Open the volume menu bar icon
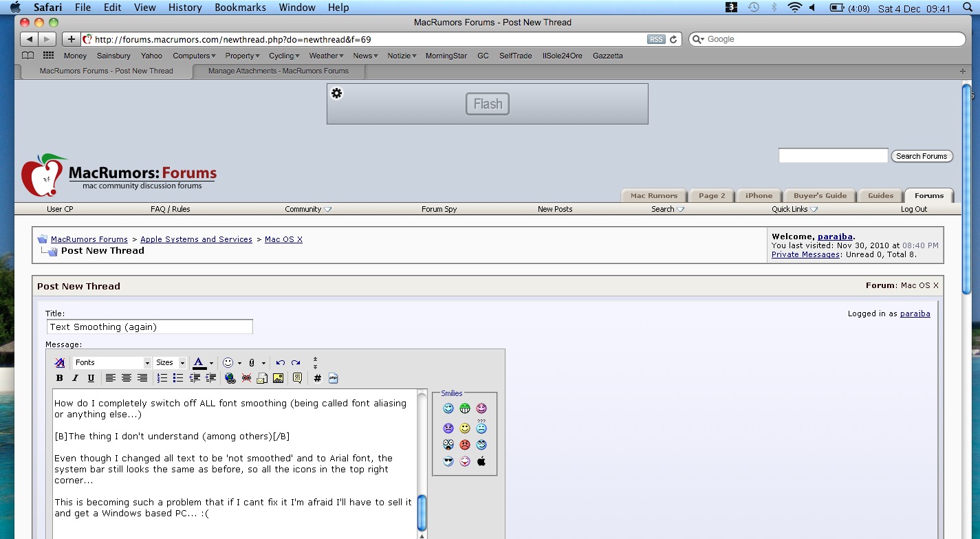This screenshot has width=980, height=539. pyautogui.click(x=812, y=8)
